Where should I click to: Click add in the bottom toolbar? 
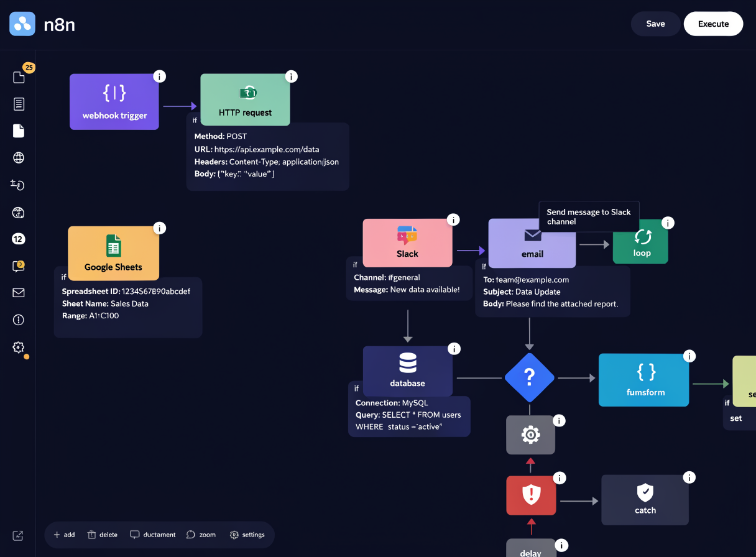pos(64,535)
